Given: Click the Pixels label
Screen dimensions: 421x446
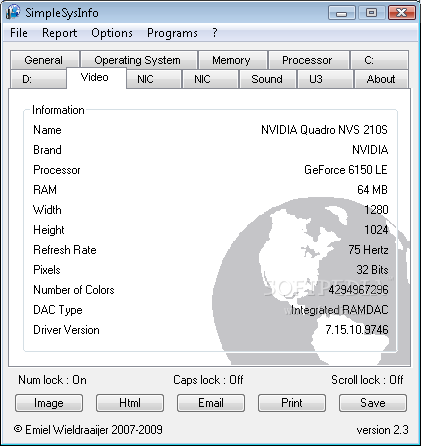Looking at the screenshot, I should click(47, 270).
